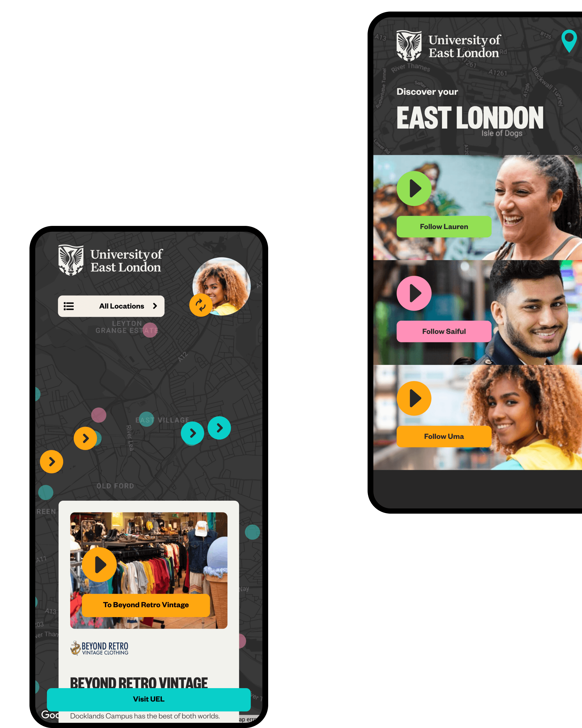Viewport: 582px width, 728px height.
Task: Click second teal map marker arrow
Action: click(220, 428)
